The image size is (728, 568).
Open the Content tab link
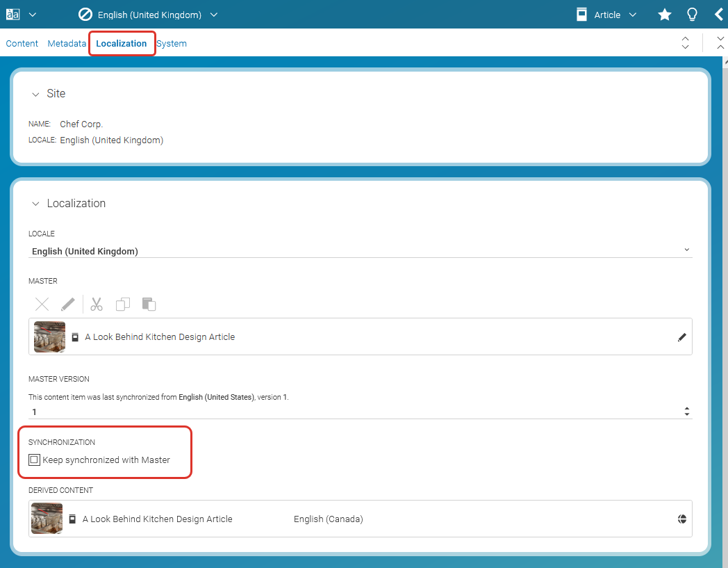(x=22, y=43)
